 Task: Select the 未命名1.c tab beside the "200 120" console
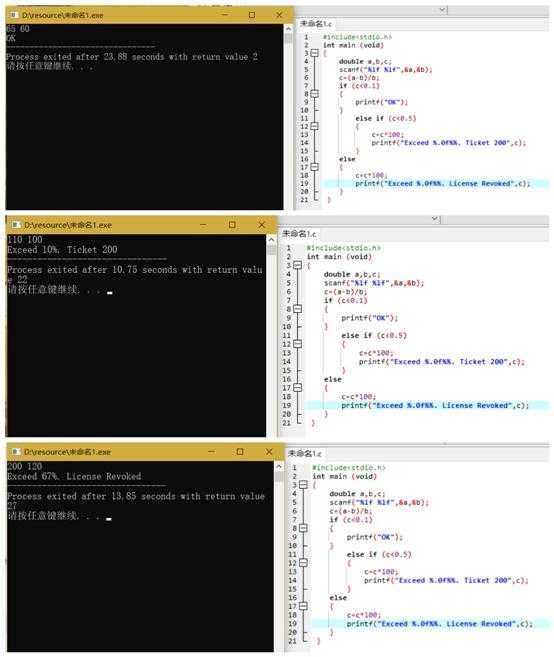coord(305,453)
